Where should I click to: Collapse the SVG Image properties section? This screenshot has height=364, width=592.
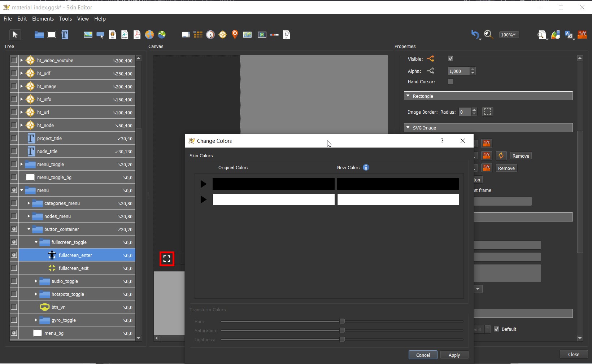click(408, 128)
